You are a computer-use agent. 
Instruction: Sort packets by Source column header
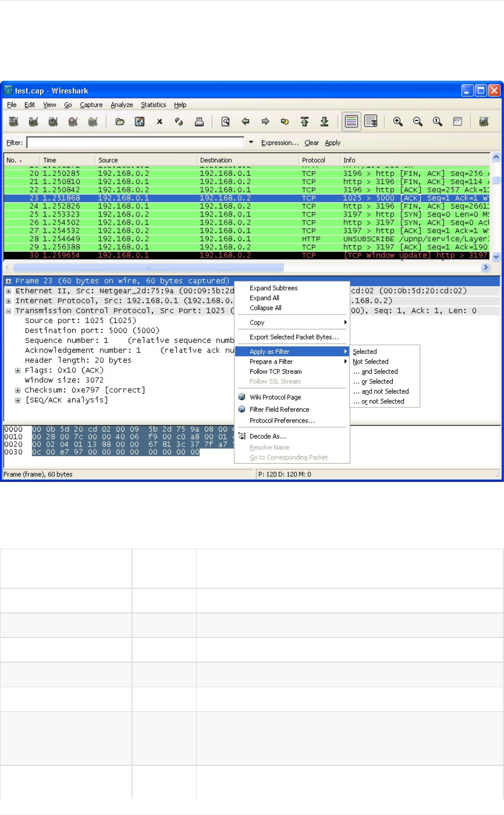pyautogui.click(x=146, y=160)
